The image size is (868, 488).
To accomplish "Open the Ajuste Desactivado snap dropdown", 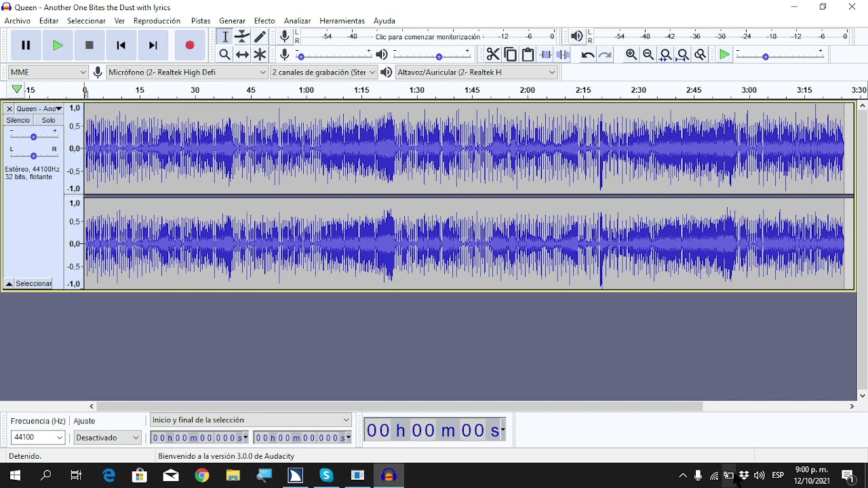I will (107, 438).
